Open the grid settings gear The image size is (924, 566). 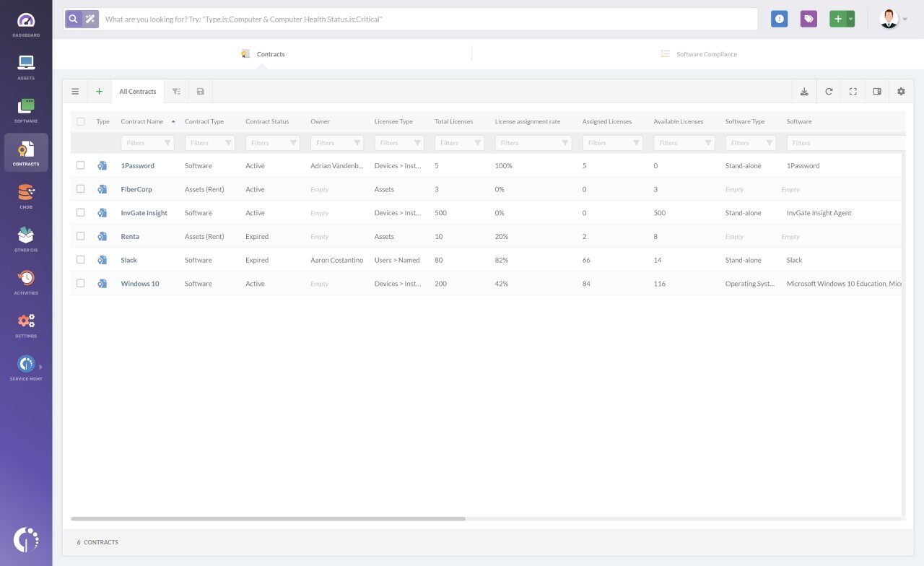pyautogui.click(x=901, y=91)
